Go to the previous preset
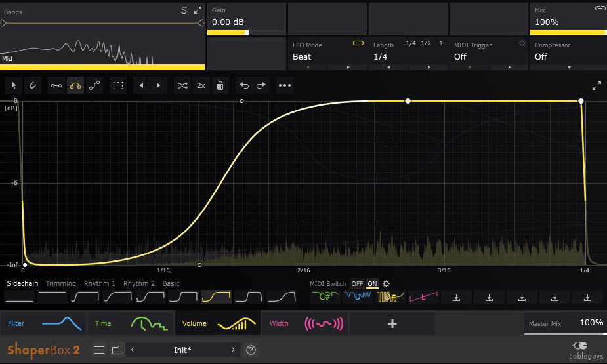Viewport: 607px width, 364px height. 133,350
